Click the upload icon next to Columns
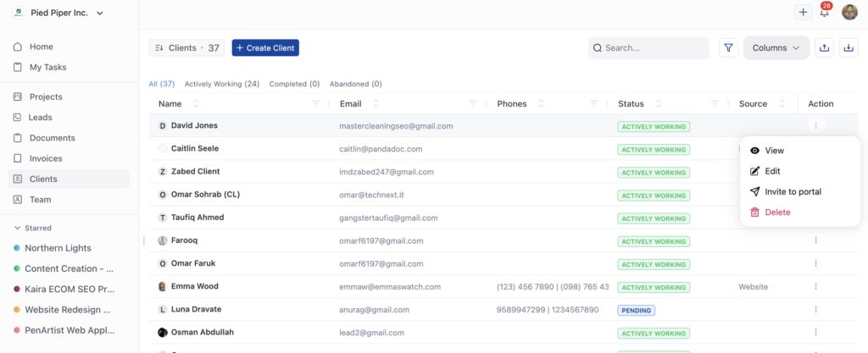 coord(823,48)
